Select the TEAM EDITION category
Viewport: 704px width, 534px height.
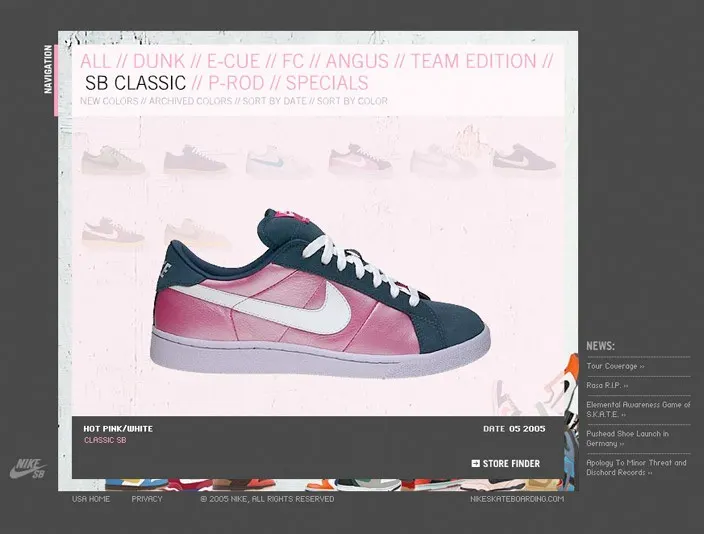click(x=473, y=61)
